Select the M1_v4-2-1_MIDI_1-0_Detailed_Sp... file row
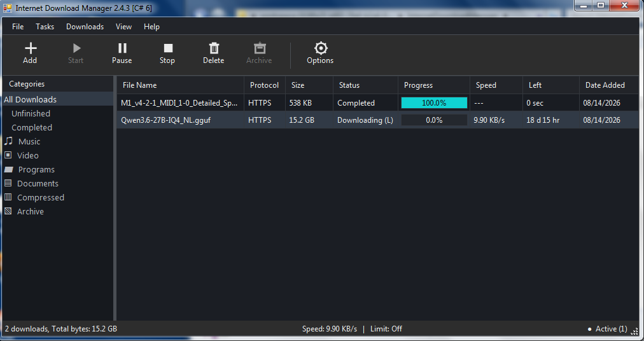644x341 pixels. [378, 102]
